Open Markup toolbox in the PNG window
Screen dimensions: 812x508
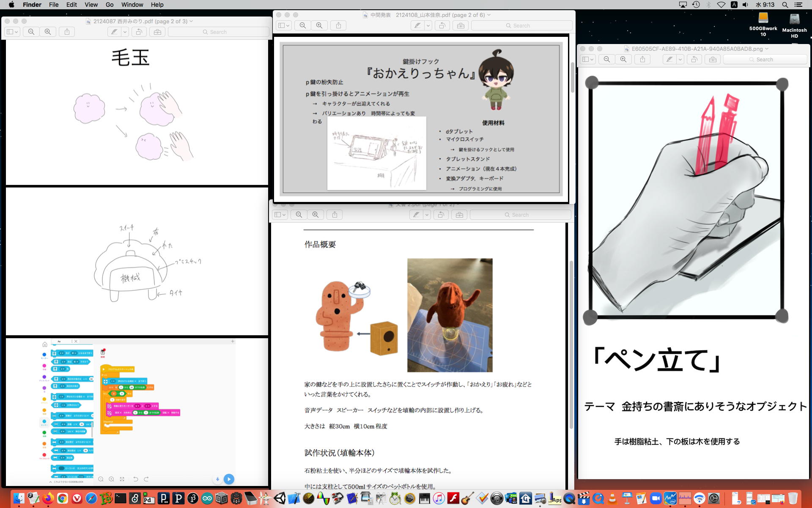713,59
